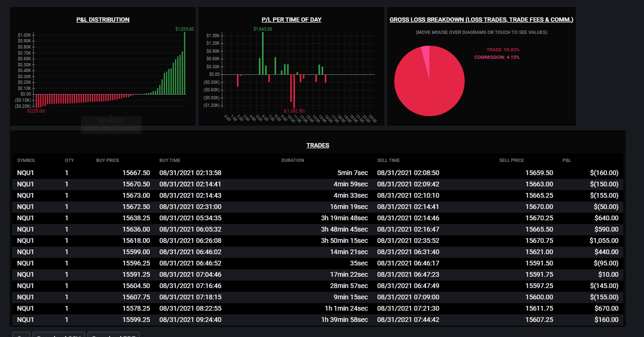Click the P/L PER TIME OF DAY title
644x337 pixels.
pos(292,20)
